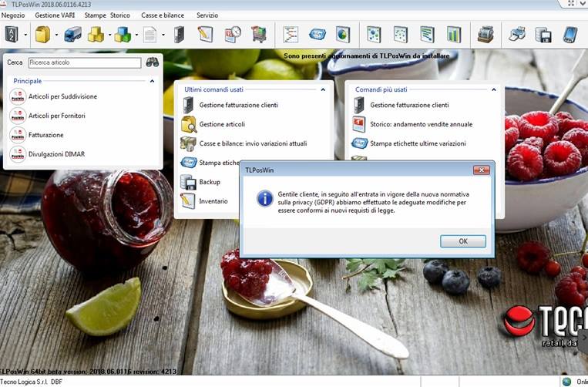Image resolution: width=588 pixels, height=387 pixels.
Task: Click the blue delivery truck toolbar icon
Action: click(x=72, y=35)
